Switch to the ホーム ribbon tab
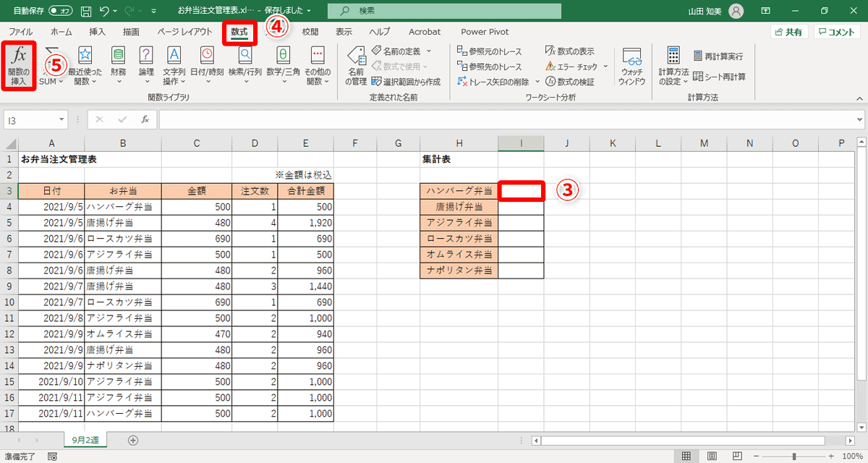This screenshot has width=868, height=463. click(61, 31)
